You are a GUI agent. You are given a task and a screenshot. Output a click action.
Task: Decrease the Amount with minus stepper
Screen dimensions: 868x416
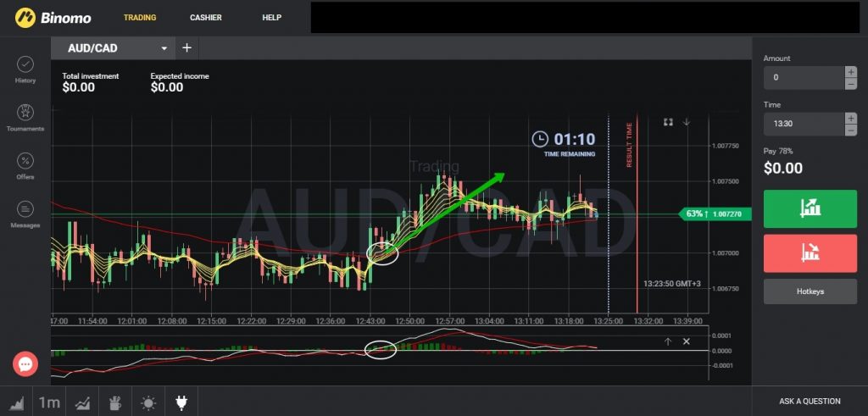(851, 84)
